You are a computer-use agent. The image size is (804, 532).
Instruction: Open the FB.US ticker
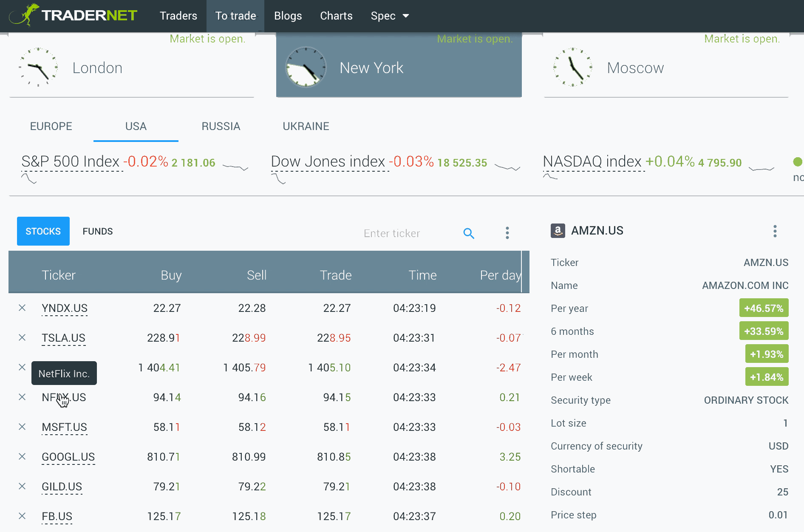57,516
